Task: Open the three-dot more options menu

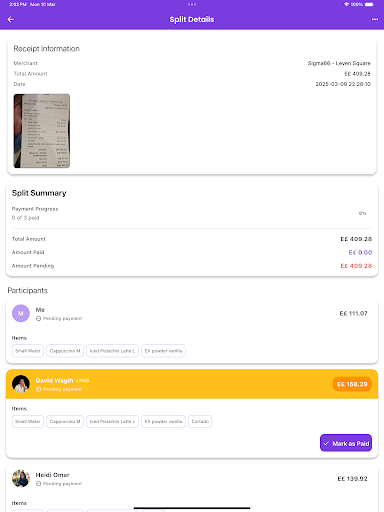Action: tap(375, 19)
